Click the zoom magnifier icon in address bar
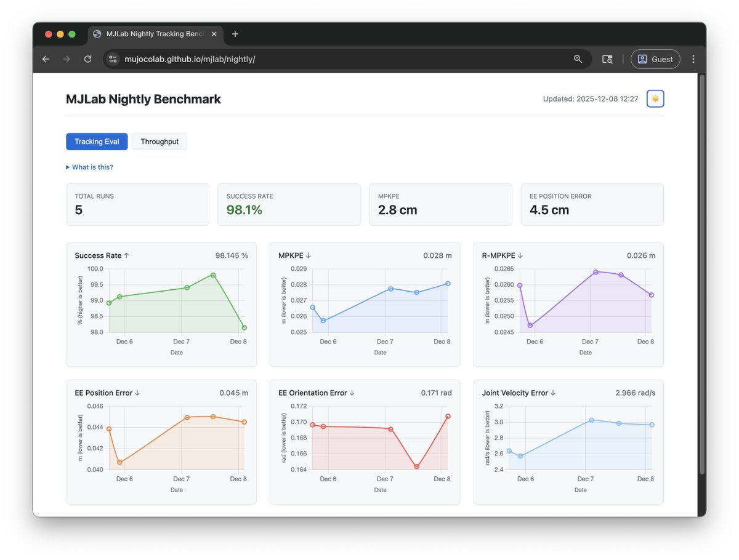Viewport: 739px width, 560px height. [578, 59]
